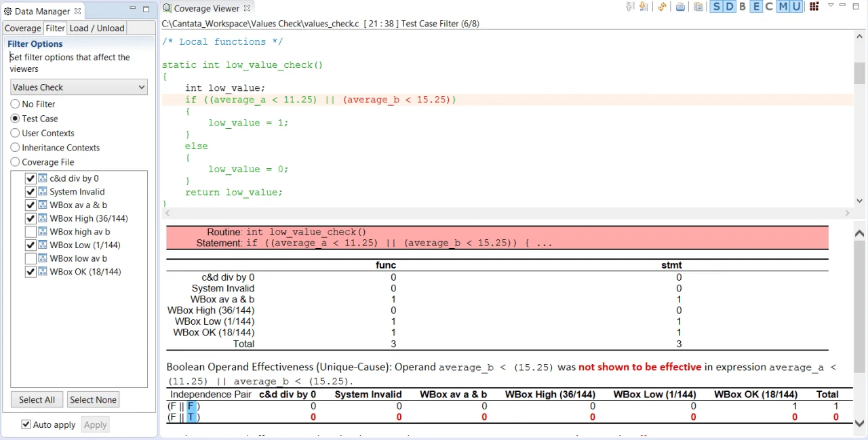The image size is (868, 440).
Task: Click the report pane scroll up arrow
Action: (x=860, y=233)
